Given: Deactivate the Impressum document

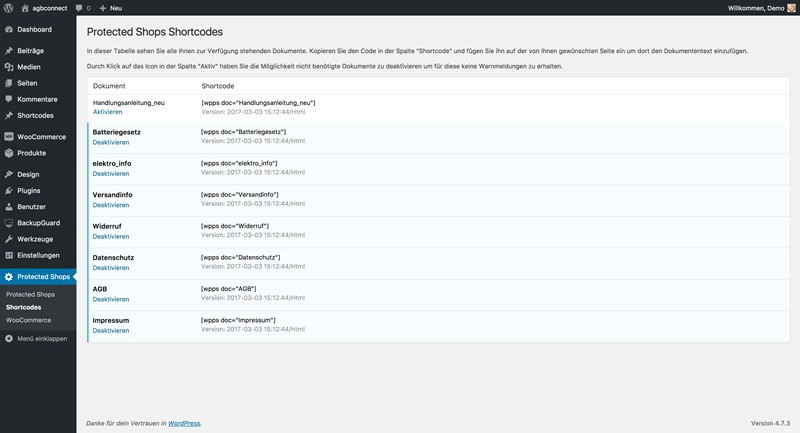Looking at the screenshot, I should click(x=111, y=330).
